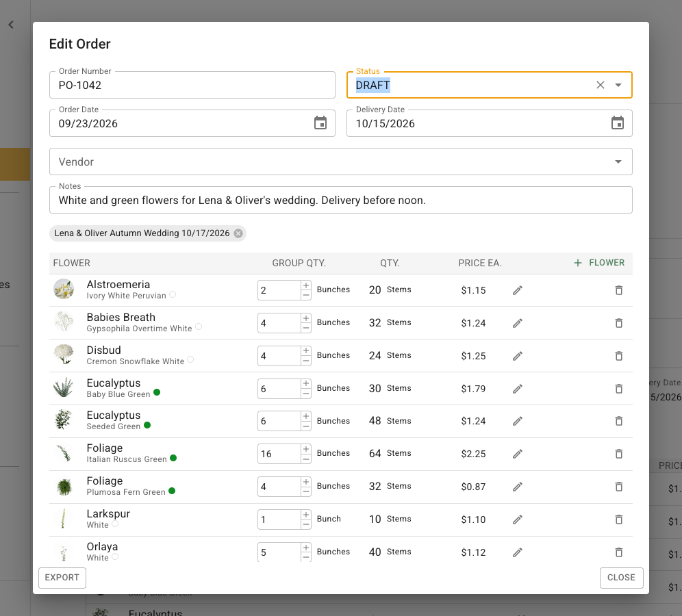Click the Babies Breath flower name

pos(121,318)
